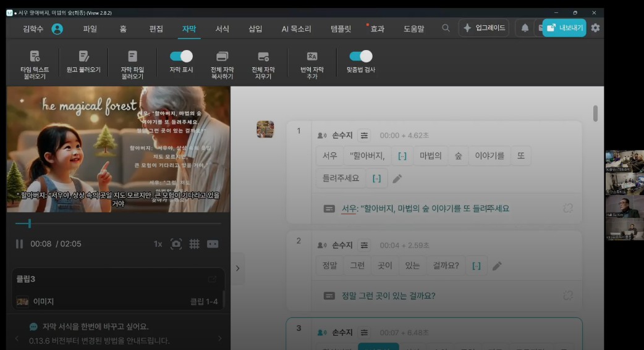Switch to the 서식 tab
The width and height of the screenshot is (644, 350).
(x=222, y=28)
